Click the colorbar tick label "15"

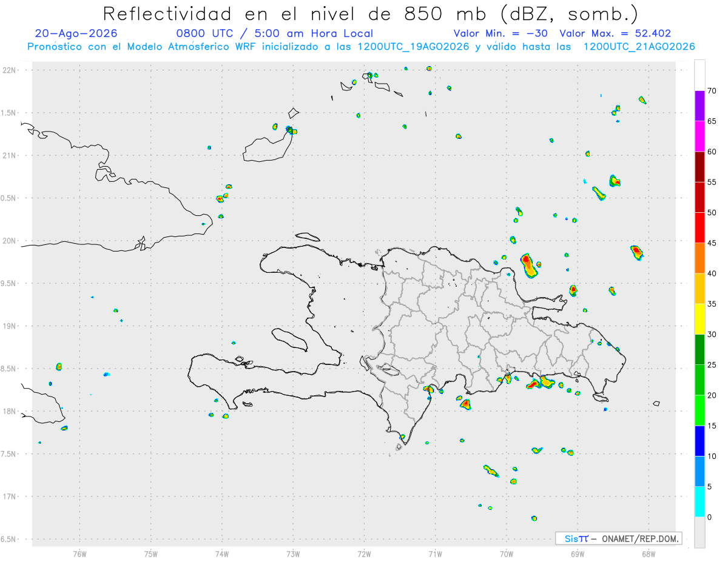pos(712,426)
